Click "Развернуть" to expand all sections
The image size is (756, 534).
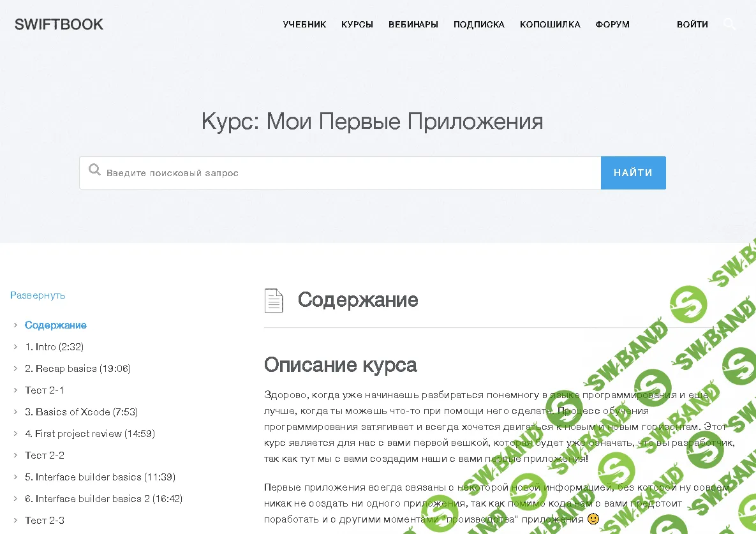[x=37, y=295]
